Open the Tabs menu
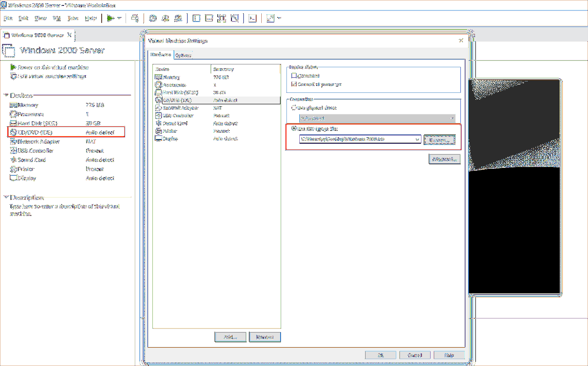 pyautogui.click(x=73, y=18)
